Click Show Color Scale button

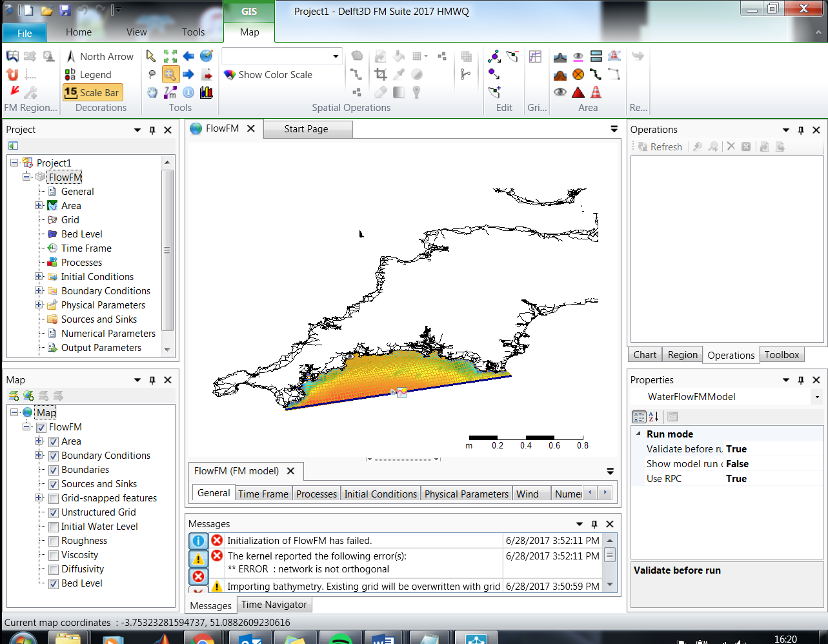(x=268, y=75)
